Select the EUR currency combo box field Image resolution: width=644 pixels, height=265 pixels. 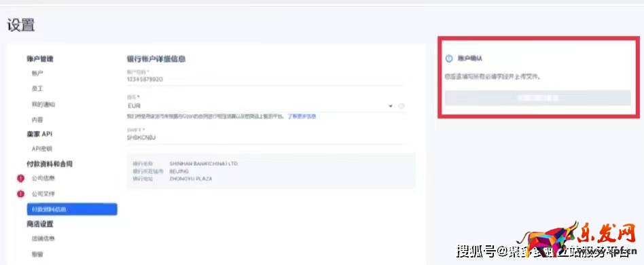click(260, 106)
